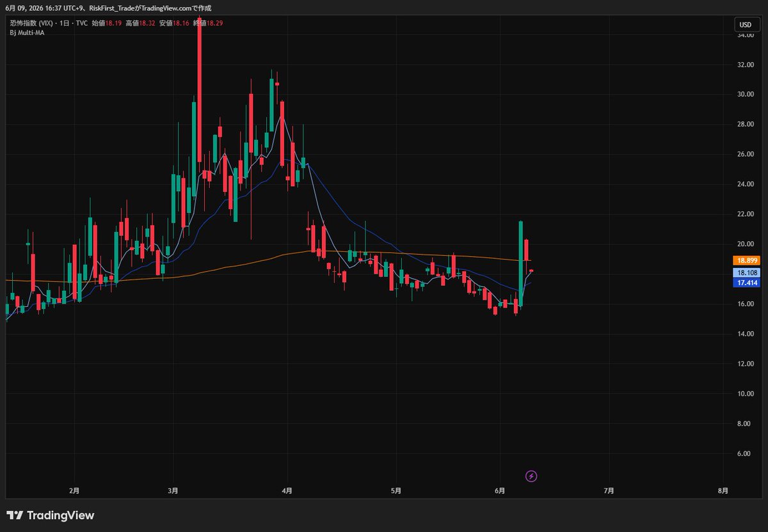Click the 16.00 price axis label

pos(745,304)
